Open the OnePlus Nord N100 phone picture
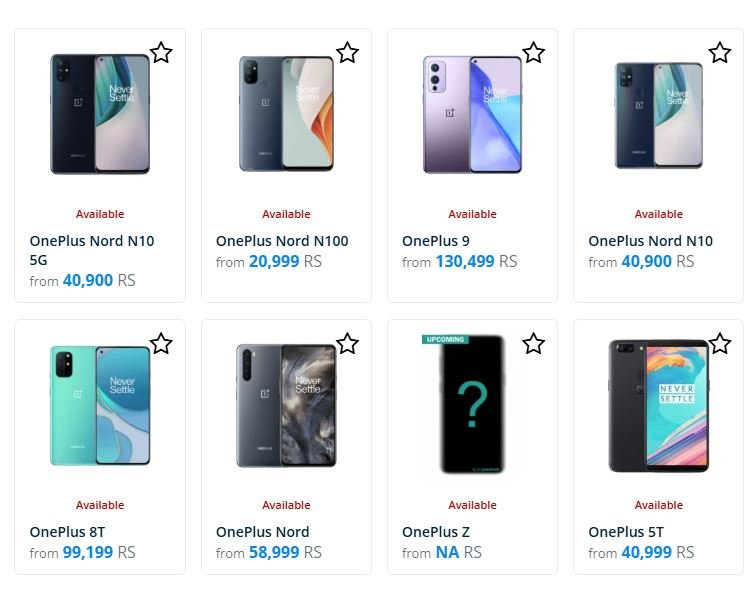 click(x=286, y=115)
